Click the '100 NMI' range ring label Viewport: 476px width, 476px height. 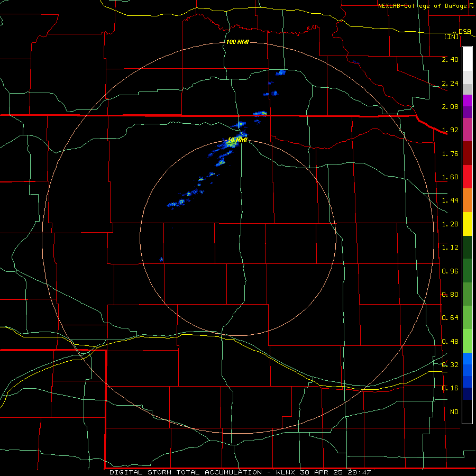click(237, 42)
